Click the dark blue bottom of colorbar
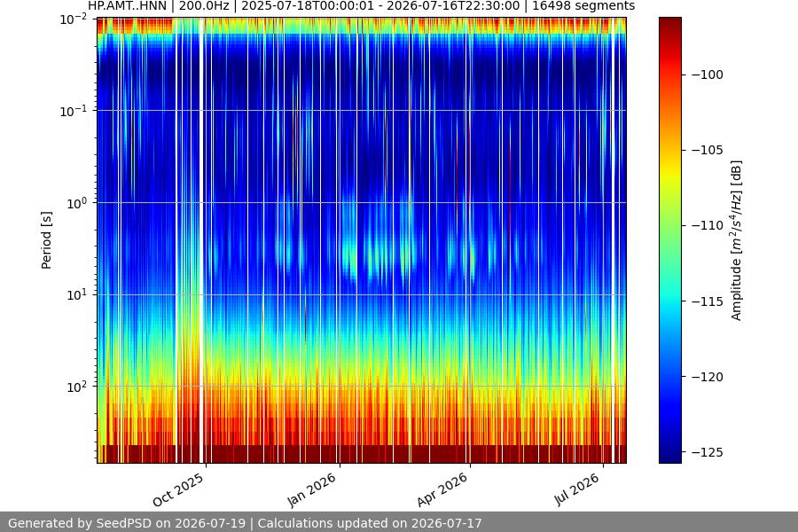798x532 pixels. pos(669,458)
